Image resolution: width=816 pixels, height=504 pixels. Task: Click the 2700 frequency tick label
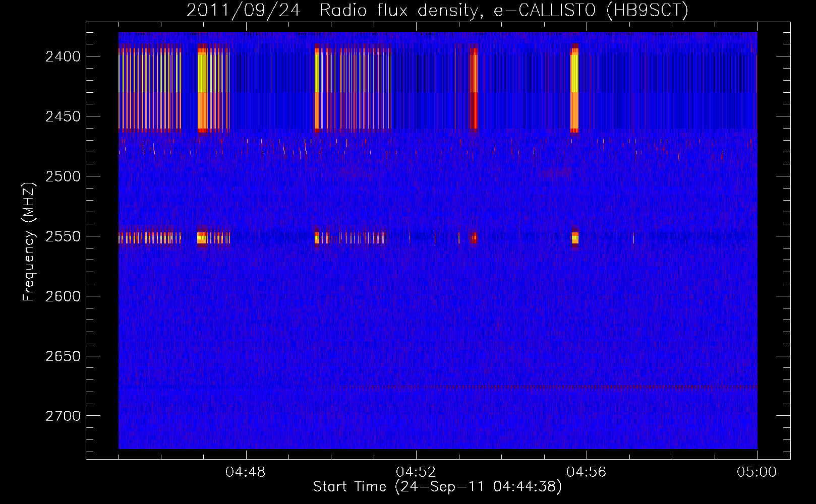click(63, 416)
